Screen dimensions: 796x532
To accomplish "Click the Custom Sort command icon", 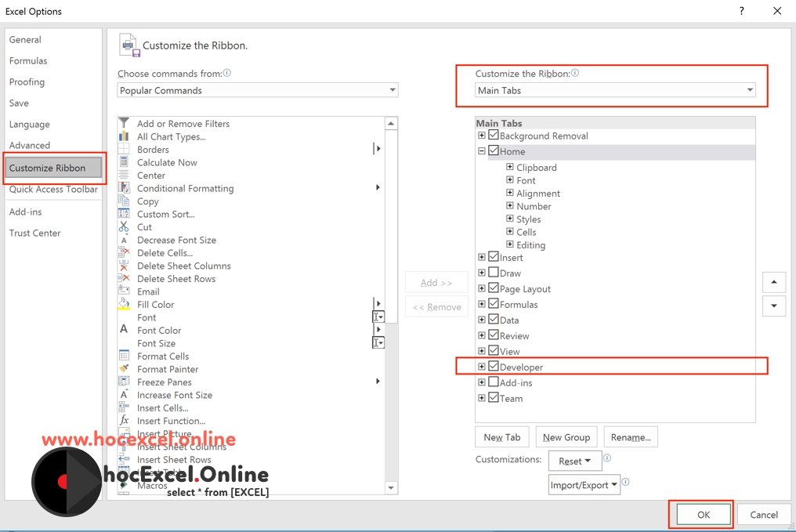I will tap(125, 214).
